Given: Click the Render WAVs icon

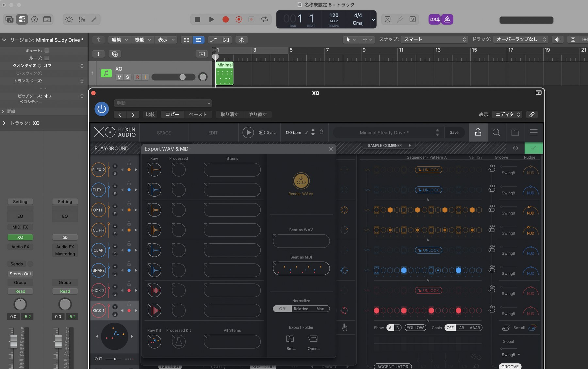Looking at the screenshot, I should 301,181.
